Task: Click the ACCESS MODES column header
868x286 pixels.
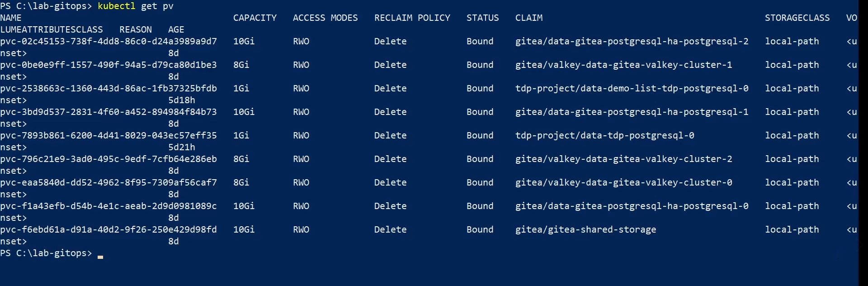Action: [325, 18]
